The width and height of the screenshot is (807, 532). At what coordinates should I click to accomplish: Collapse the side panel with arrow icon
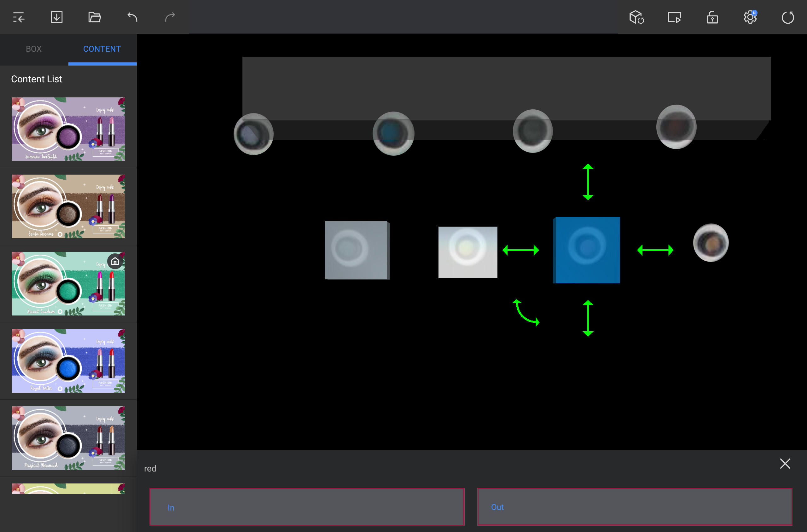pos(19,17)
